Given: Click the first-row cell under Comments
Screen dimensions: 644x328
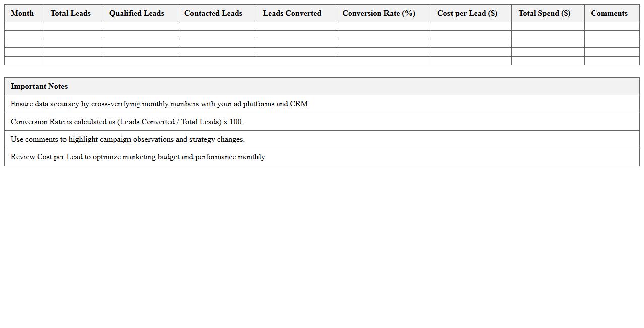Looking at the screenshot, I should [x=612, y=26].
